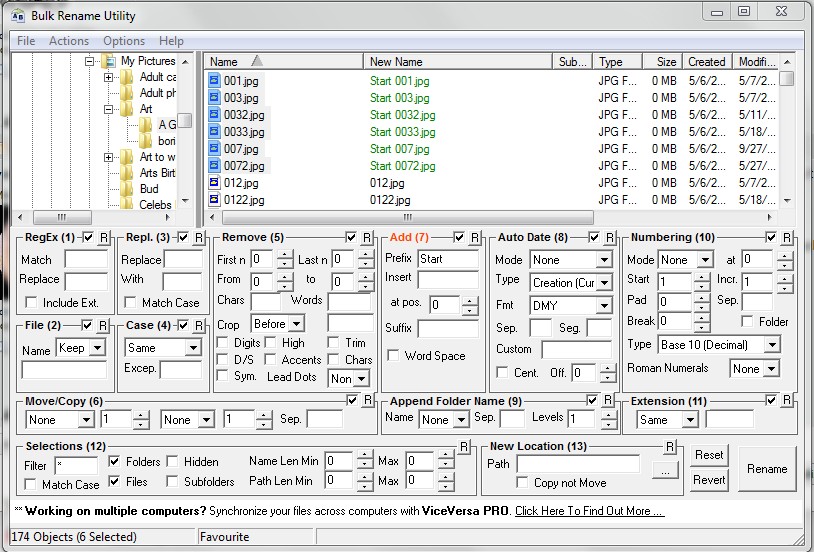Open the Actions menu

(69, 41)
